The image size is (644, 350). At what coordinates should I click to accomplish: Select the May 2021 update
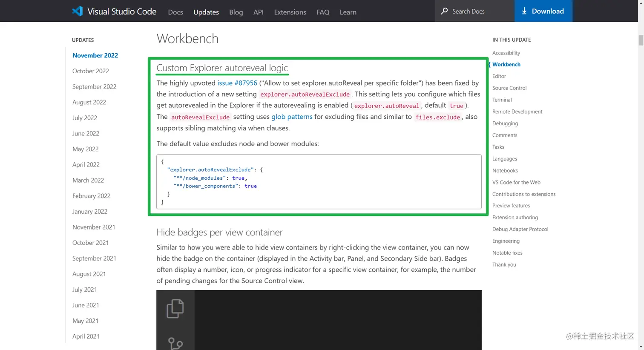(x=85, y=321)
